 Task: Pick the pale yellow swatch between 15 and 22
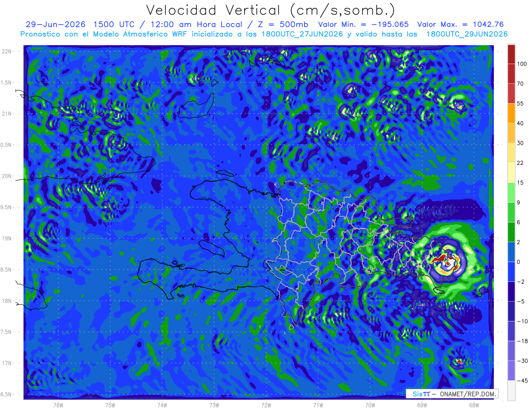click(511, 172)
